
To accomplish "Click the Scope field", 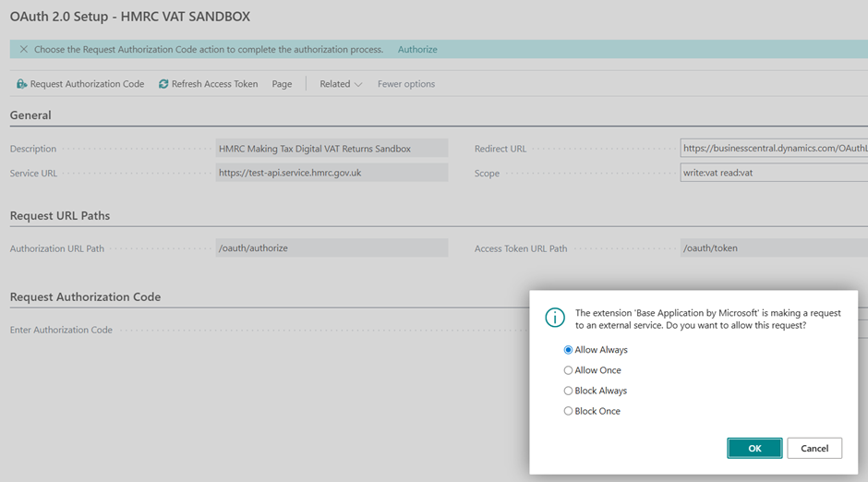I will [774, 173].
